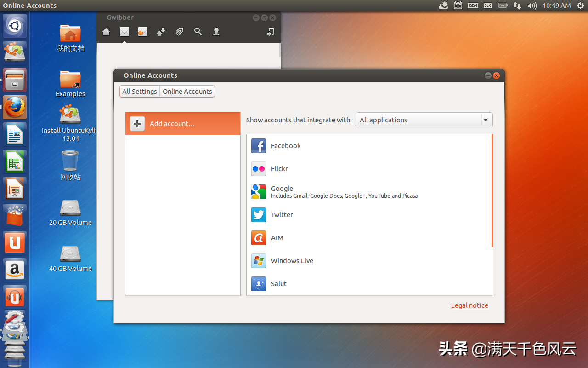
Task: Open Ubuntu One Music launcher icon
Action: click(x=15, y=297)
